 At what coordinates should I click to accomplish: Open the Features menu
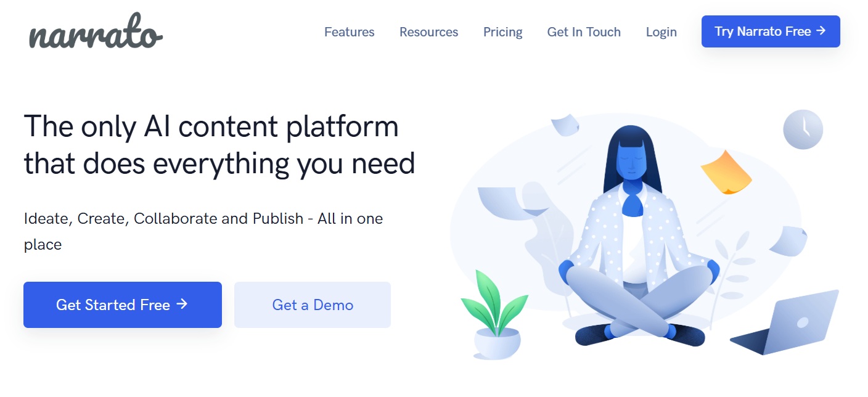coord(350,32)
